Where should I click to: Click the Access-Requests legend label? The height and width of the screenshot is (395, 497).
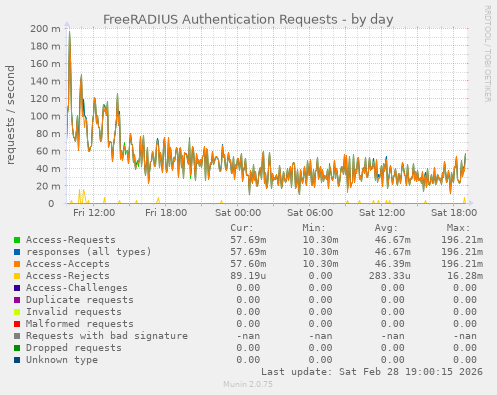[71, 240]
